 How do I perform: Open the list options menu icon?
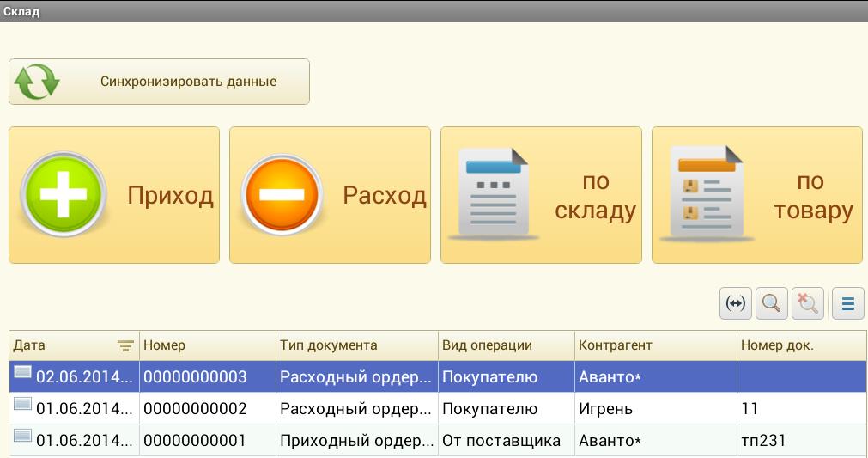[847, 303]
